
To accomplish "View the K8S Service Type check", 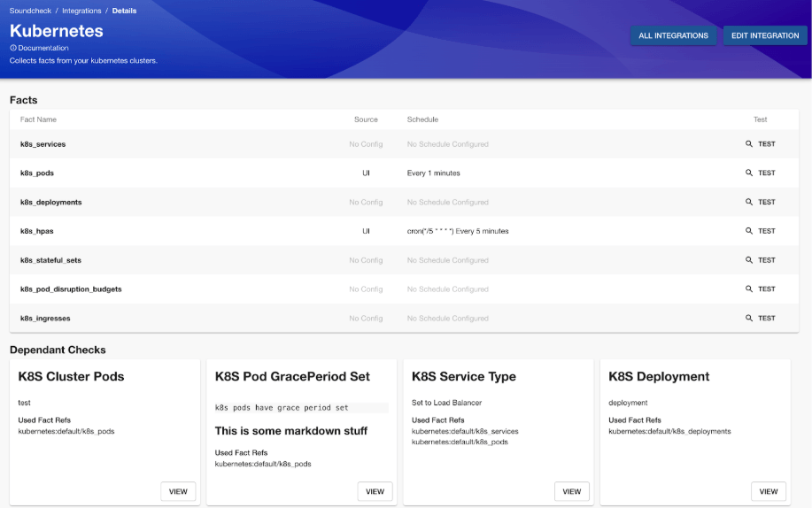I will click(x=572, y=491).
